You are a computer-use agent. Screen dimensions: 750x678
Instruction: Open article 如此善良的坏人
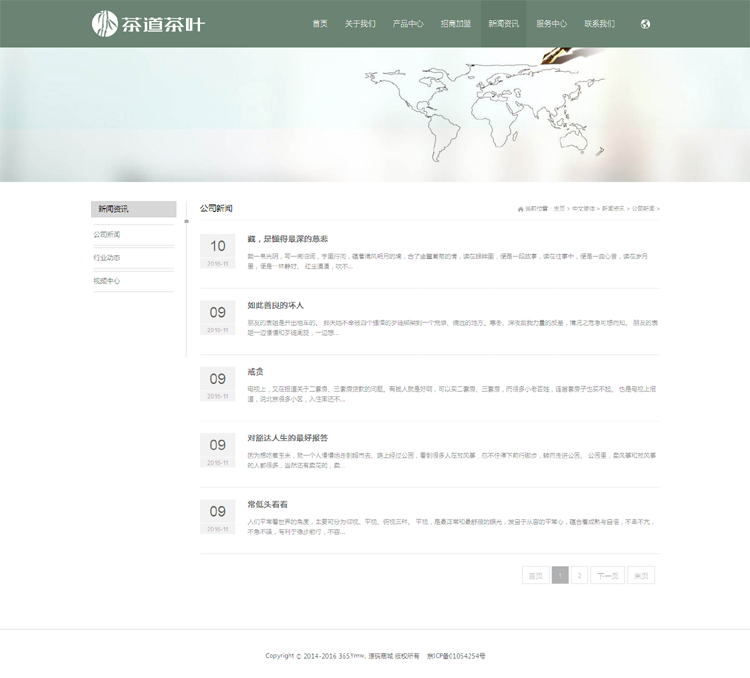pyautogui.click(x=276, y=305)
